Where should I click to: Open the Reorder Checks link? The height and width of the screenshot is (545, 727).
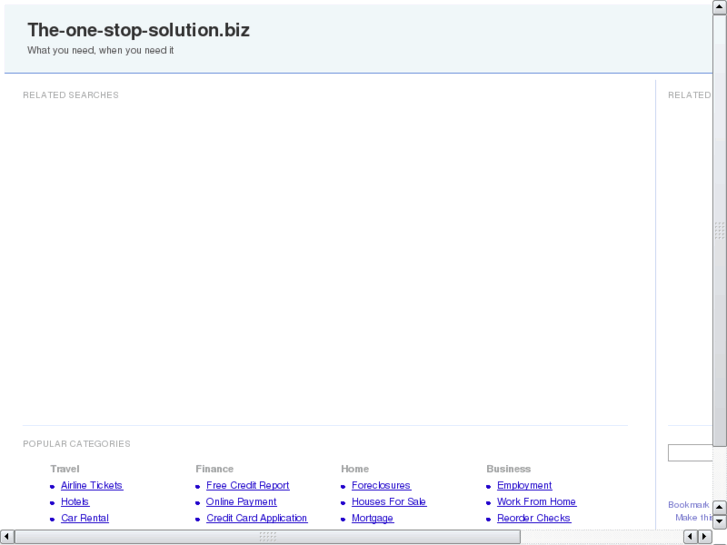pyautogui.click(x=534, y=518)
